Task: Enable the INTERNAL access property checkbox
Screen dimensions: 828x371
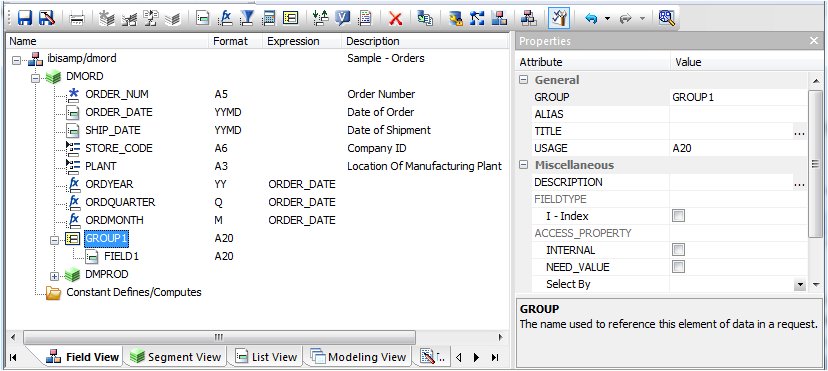Action: pyautogui.click(x=679, y=250)
